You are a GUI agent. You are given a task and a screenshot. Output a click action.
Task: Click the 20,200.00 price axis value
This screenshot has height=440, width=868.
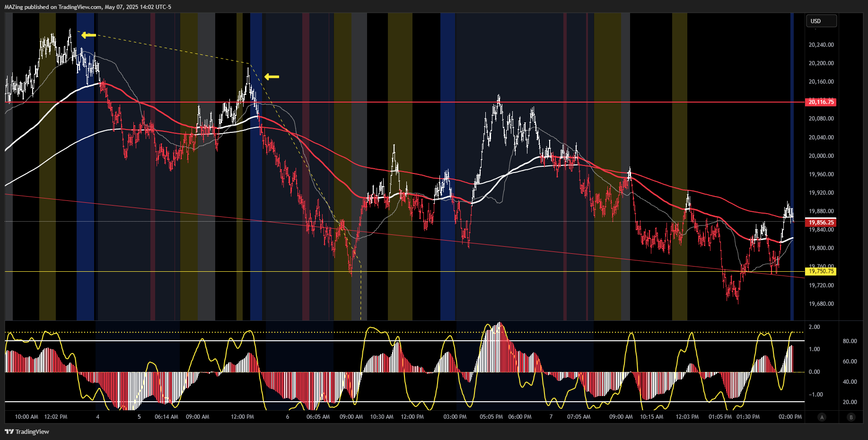(x=821, y=63)
